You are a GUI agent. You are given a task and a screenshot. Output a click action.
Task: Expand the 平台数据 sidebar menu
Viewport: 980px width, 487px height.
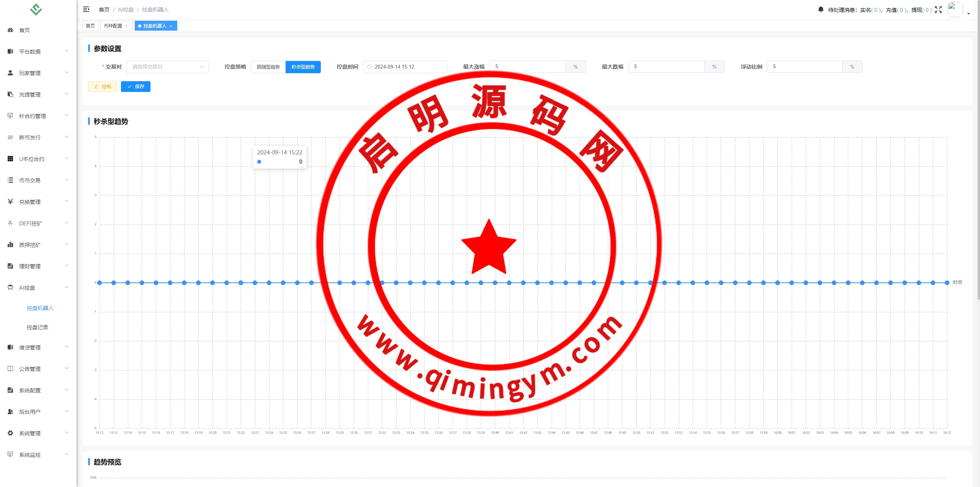tap(38, 51)
